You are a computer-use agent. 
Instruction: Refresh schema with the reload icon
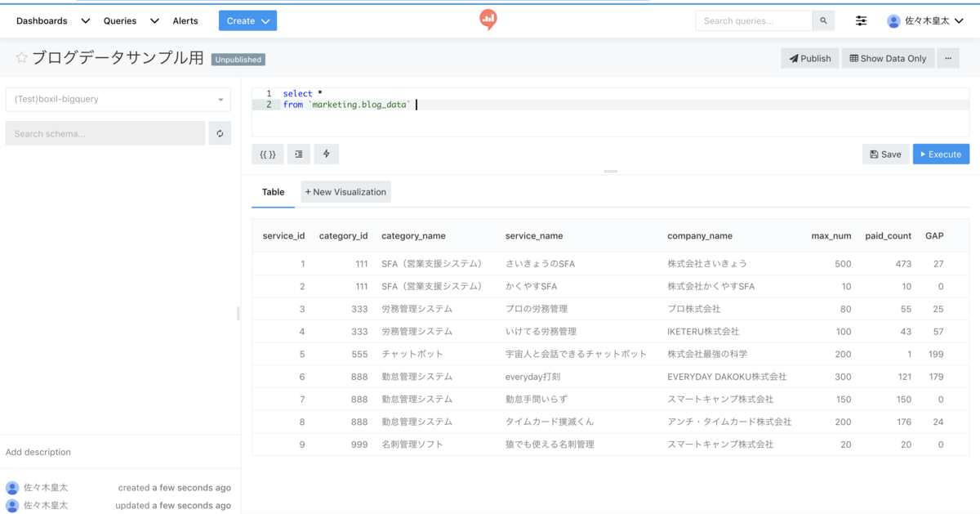(220, 133)
